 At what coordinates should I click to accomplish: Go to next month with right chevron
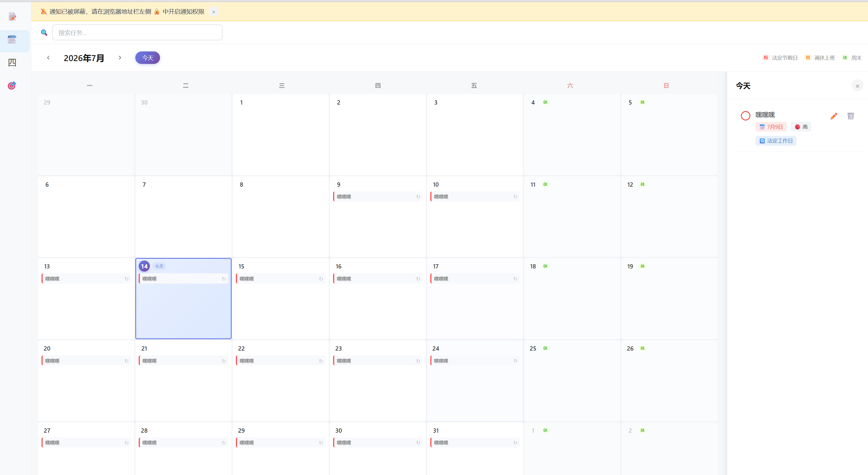(x=120, y=58)
